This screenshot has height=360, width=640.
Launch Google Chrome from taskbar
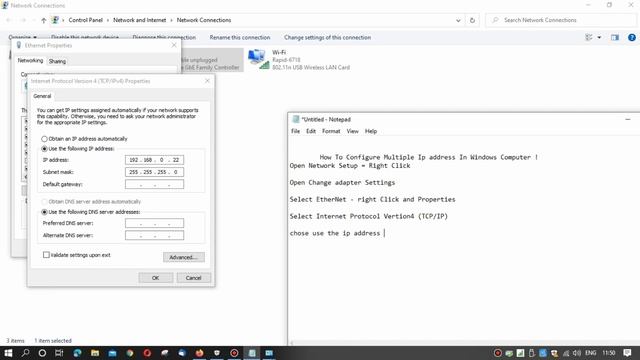pyautogui.click(x=130, y=353)
